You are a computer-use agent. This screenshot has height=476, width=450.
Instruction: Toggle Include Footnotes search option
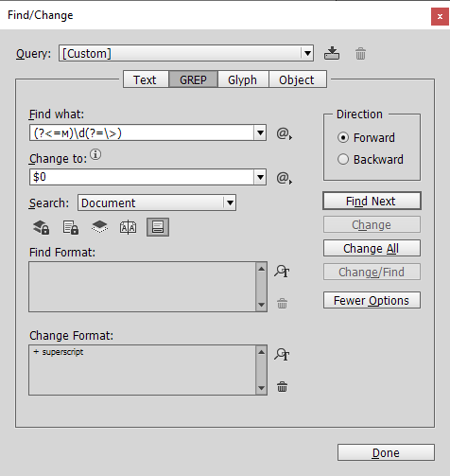point(158,227)
